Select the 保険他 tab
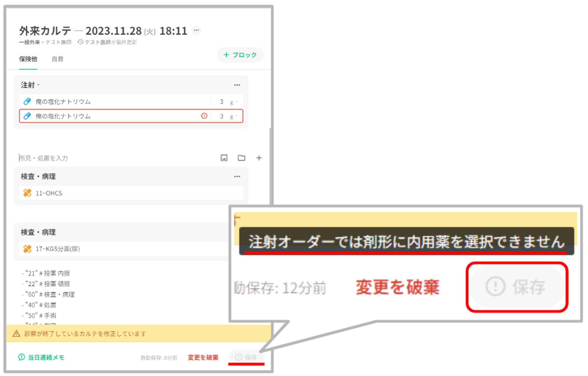Image resolution: width=588 pixels, height=376 pixels. tap(28, 59)
